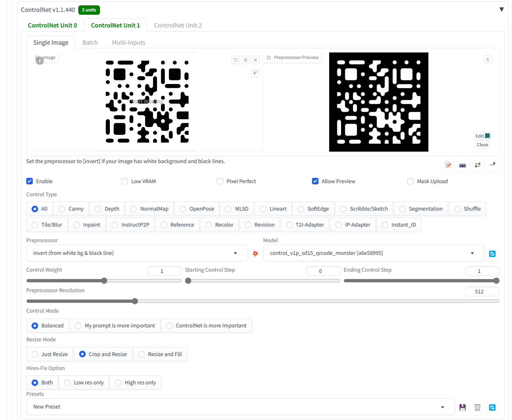Mirror webcam with the swap arrows icon
Viewport: 512px width, 420px height.
478,165
